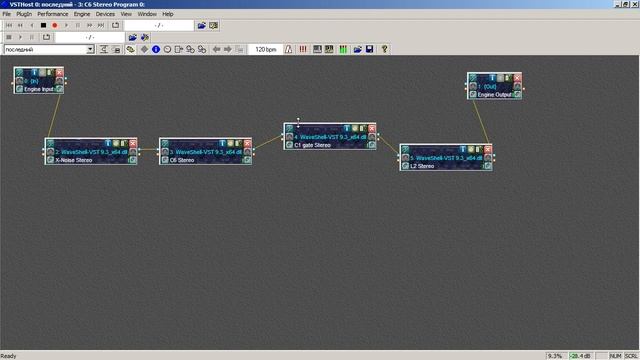
Task: Click the green level meters icon
Action: [x=343, y=49]
